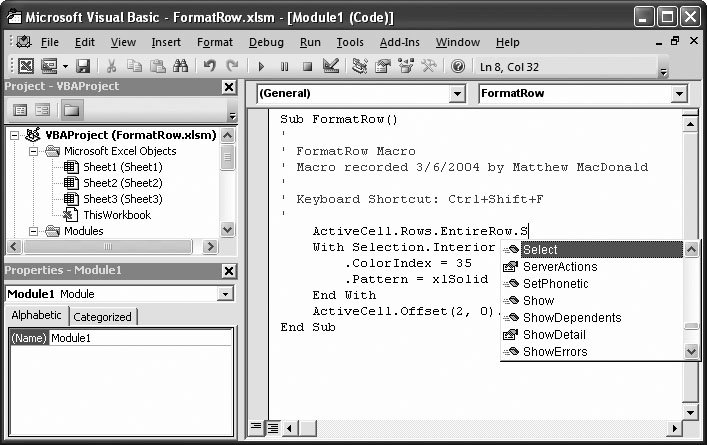Open the (General) object dropdown
Viewport: 707px width, 445px height.
click(x=457, y=93)
